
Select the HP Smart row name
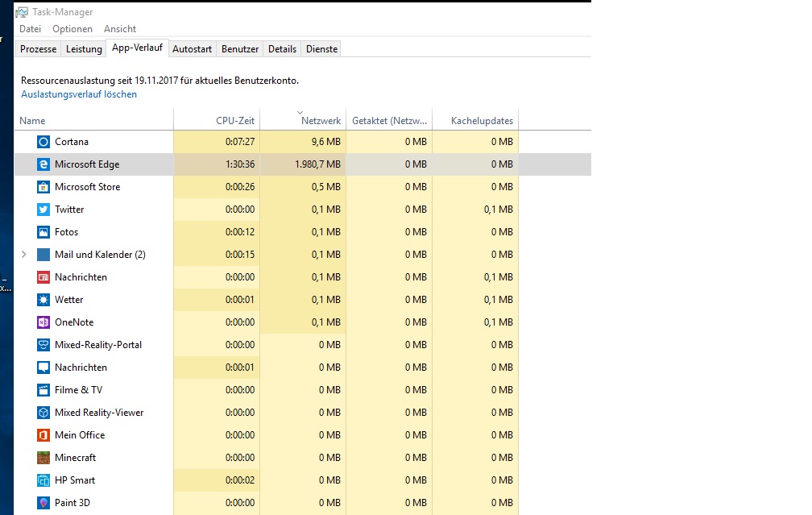click(x=75, y=480)
